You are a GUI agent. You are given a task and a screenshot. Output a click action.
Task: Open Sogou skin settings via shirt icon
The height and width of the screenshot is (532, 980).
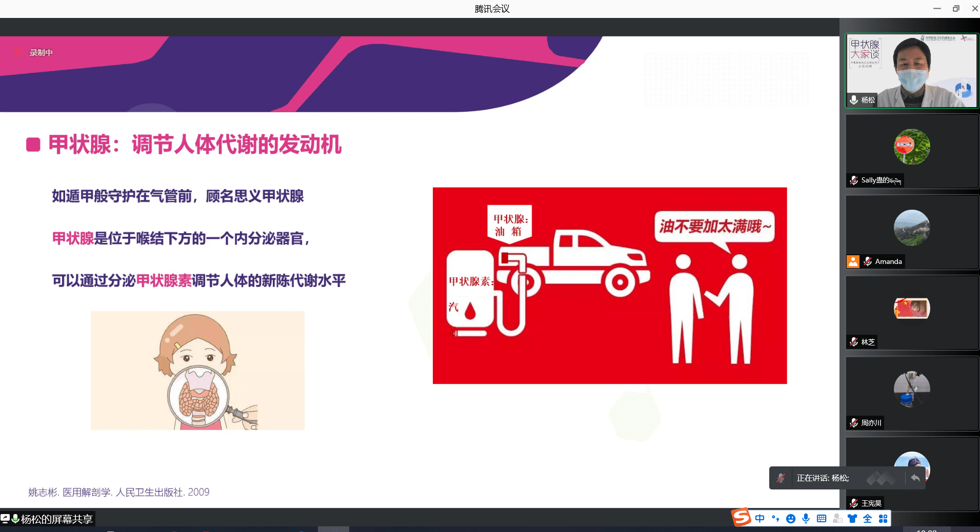(x=852, y=518)
